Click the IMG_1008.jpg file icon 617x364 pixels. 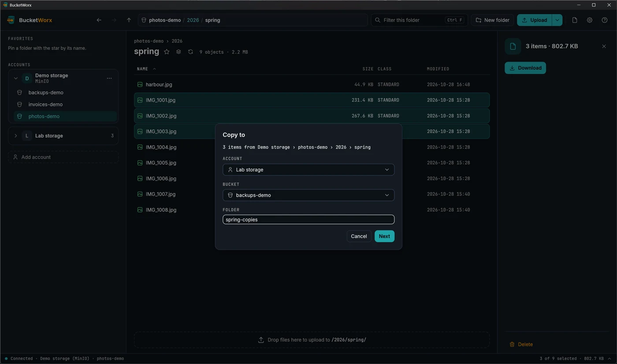[140, 210]
